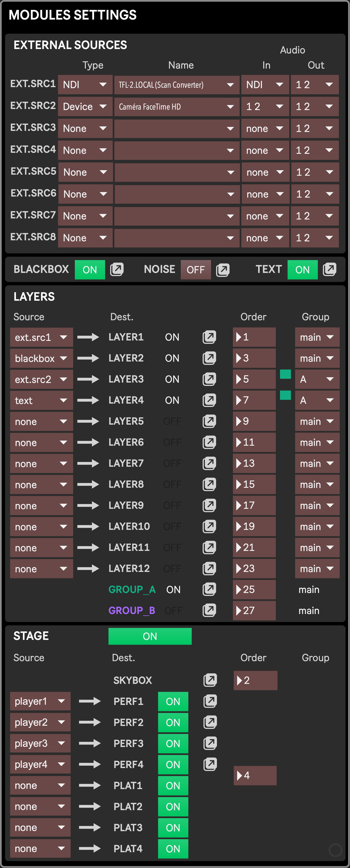Toggle LAYER5 OFF state
The height and width of the screenshot is (868, 350).
pos(172,421)
